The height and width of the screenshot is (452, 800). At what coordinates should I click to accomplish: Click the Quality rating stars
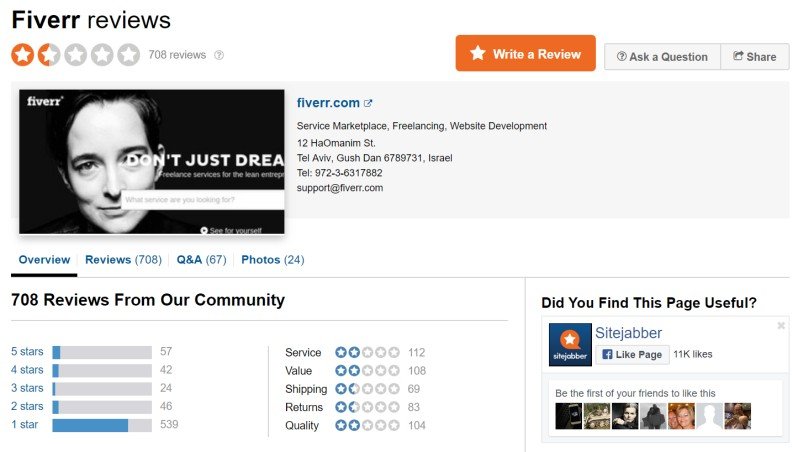pyautogui.click(x=367, y=425)
